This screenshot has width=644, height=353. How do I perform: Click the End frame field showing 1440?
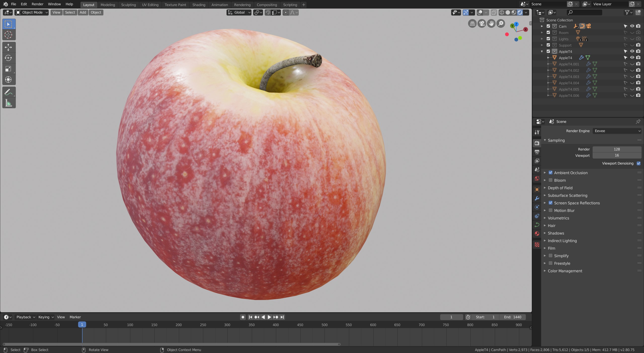coord(512,317)
